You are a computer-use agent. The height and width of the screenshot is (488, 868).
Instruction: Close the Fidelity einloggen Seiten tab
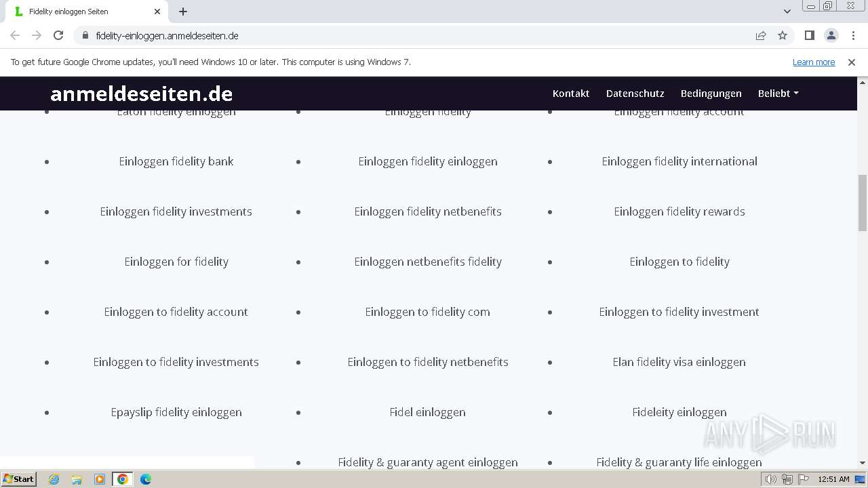pyautogui.click(x=157, y=12)
